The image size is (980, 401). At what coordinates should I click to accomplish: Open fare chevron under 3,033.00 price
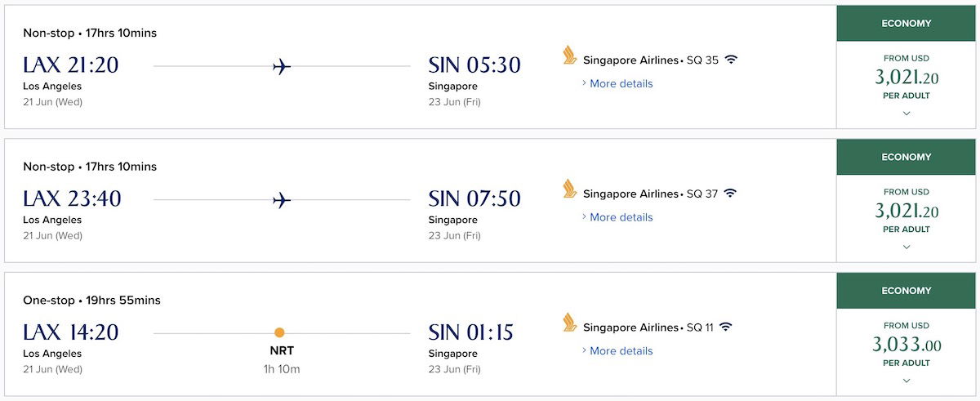[906, 381]
